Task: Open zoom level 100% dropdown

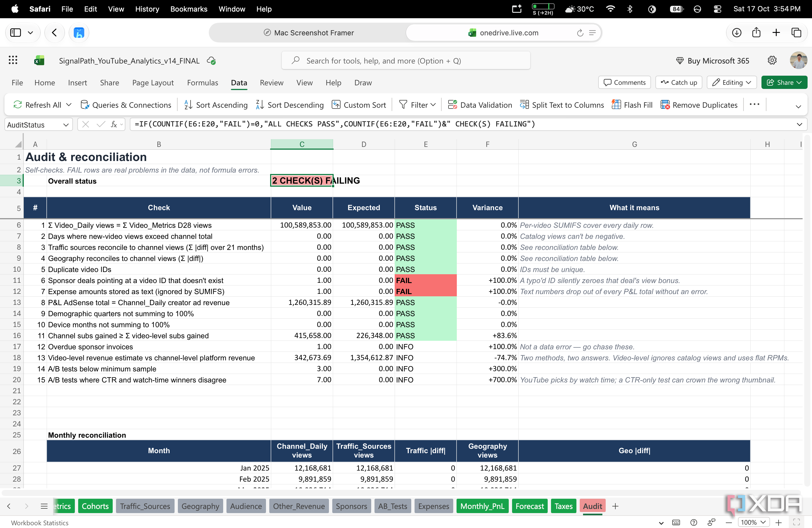Action: point(753,522)
